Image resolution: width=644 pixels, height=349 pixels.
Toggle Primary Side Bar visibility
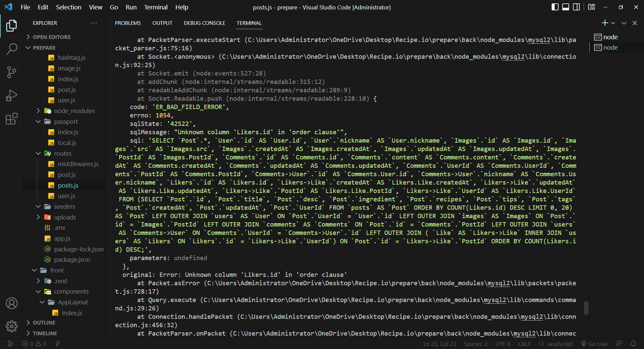point(555,7)
